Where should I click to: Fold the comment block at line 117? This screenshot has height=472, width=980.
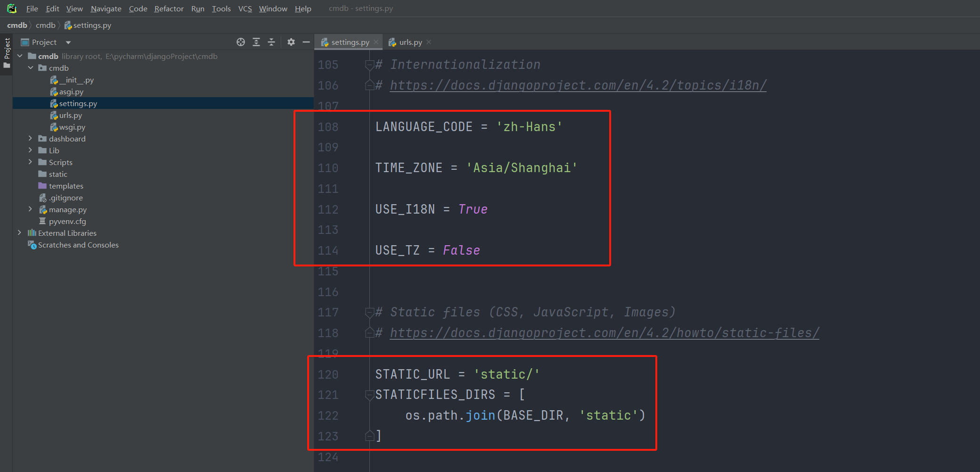coord(370,313)
